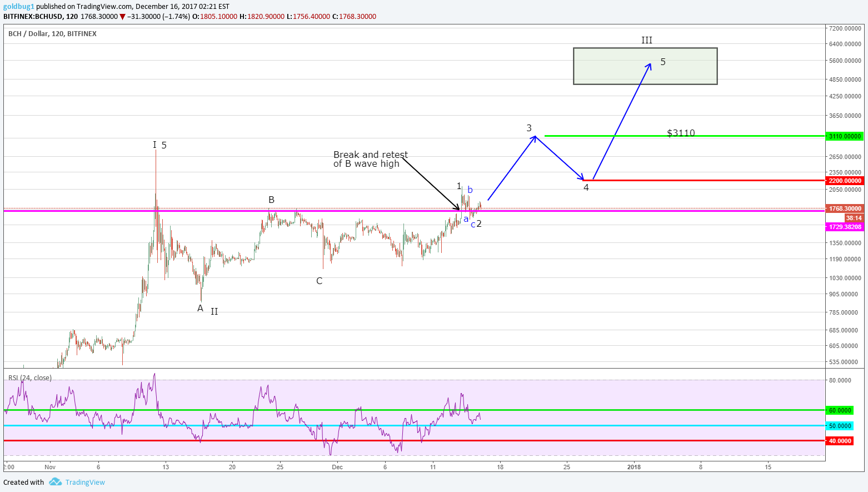Viewport: 868px width, 492px height.
Task: Click the C wave label below the candles
Action: [x=320, y=281]
